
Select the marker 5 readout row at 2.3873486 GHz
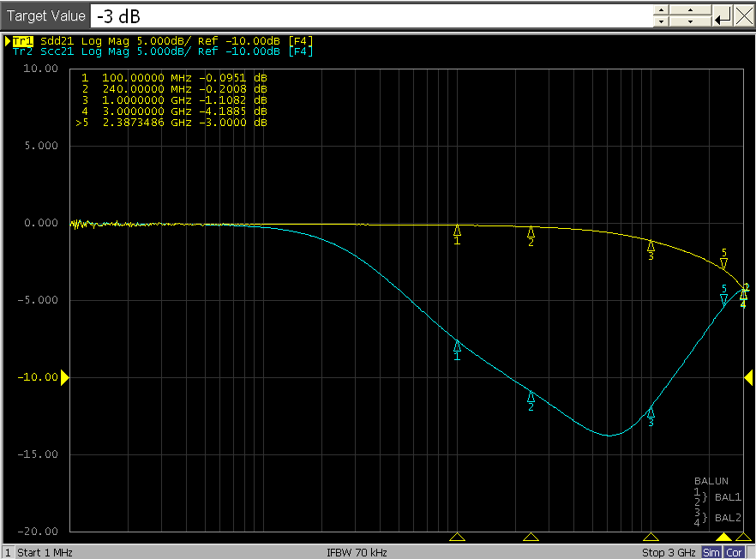(x=171, y=123)
